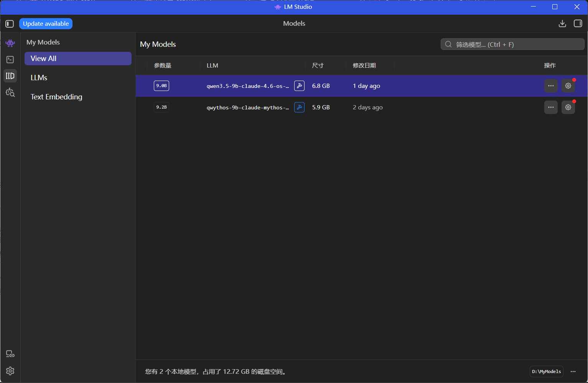Click the 9.0B parameter badge
Image resolution: width=588 pixels, height=383 pixels.
click(x=161, y=86)
